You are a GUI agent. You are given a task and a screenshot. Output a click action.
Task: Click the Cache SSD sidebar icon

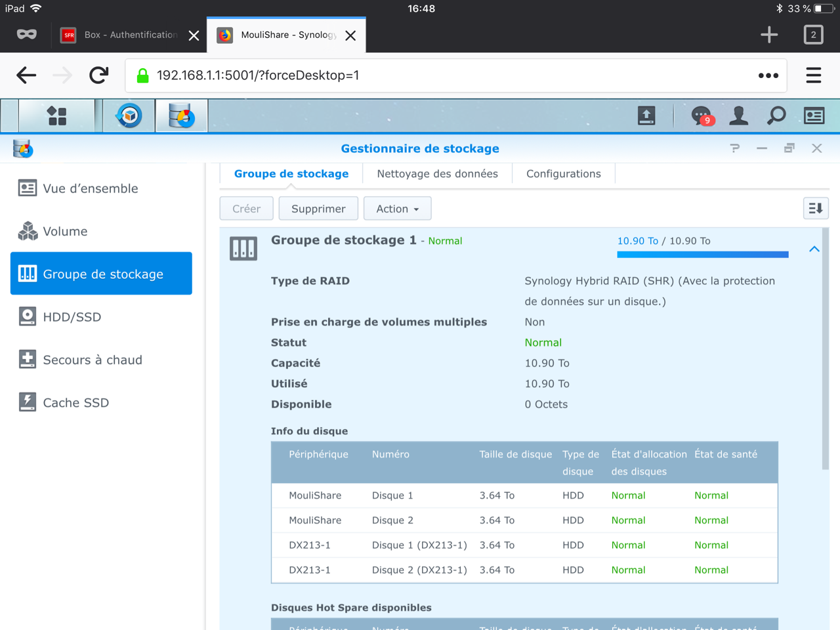pyautogui.click(x=28, y=402)
